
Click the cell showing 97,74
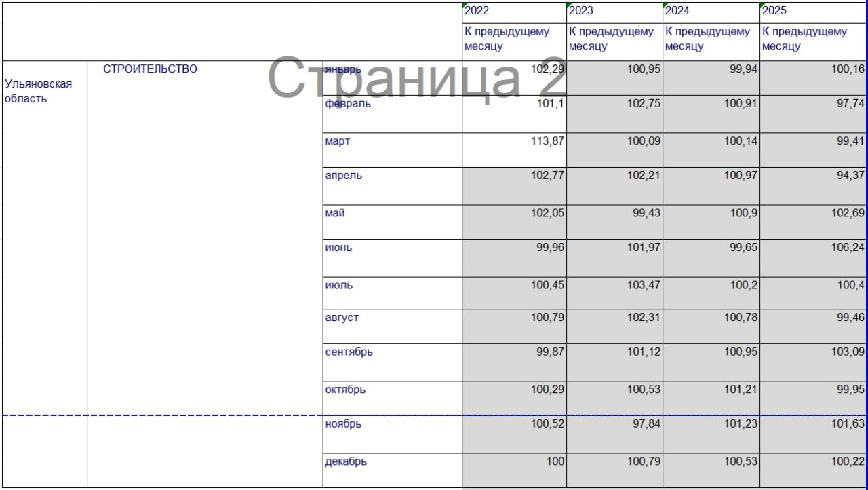point(812,113)
